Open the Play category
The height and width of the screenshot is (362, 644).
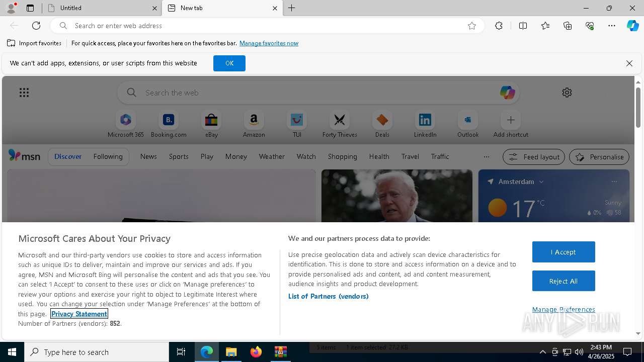207,156
